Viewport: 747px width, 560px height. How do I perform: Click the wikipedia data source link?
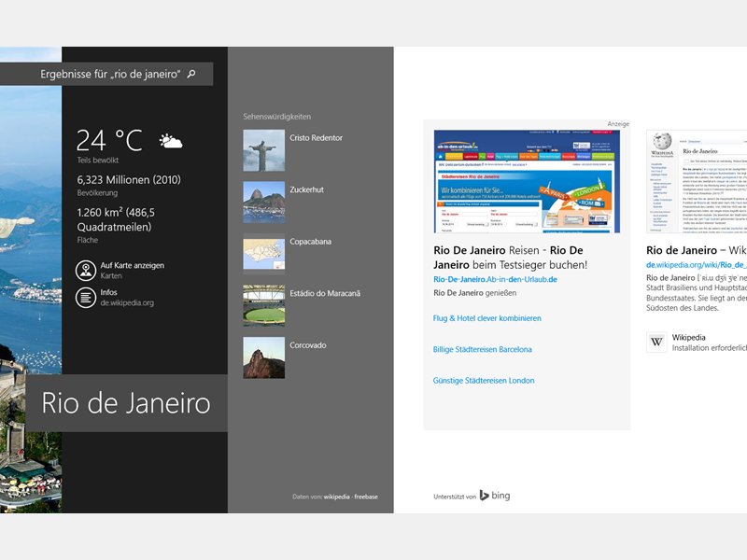[337, 497]
